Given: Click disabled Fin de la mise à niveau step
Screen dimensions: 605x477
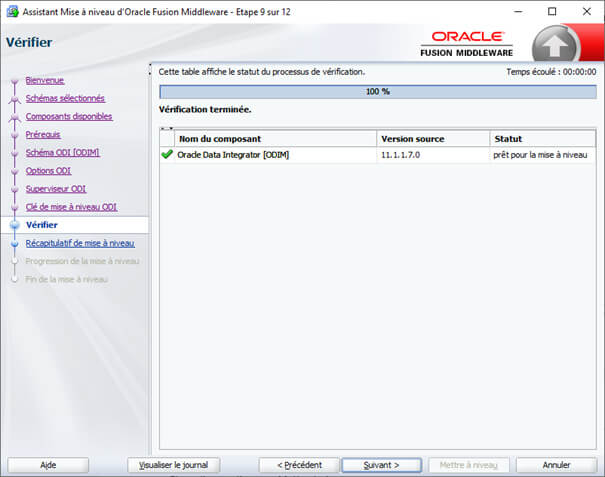Looking at the screenshot, I should point(66,279).
